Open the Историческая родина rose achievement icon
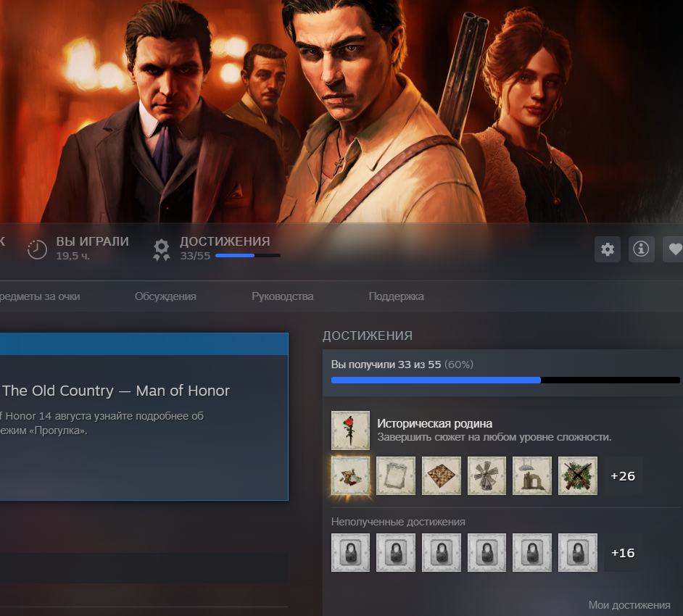Image resolution: width=683 pixels, height=616 pixels. coord(350,430)
